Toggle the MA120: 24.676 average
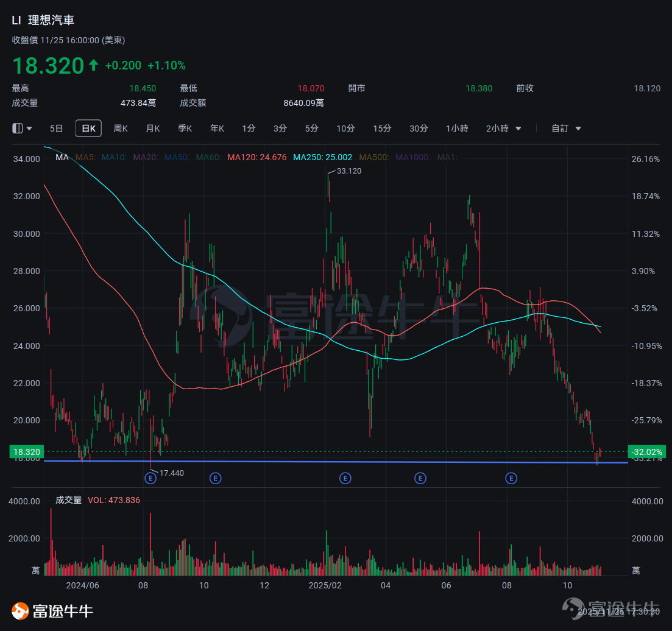The image size is (672, 631). coord(256,157)
